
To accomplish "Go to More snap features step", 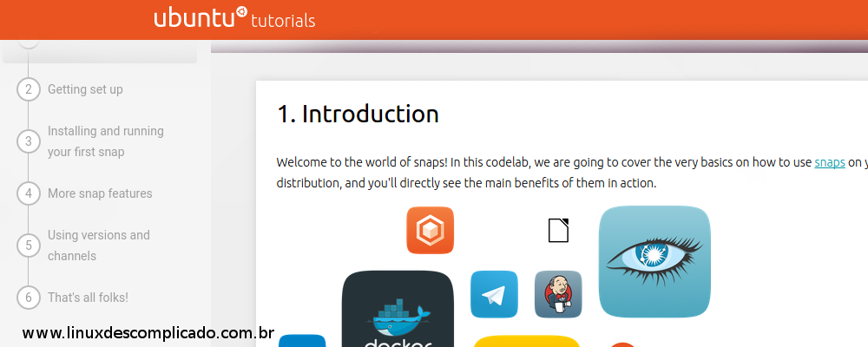I will (x=100, y=193).
